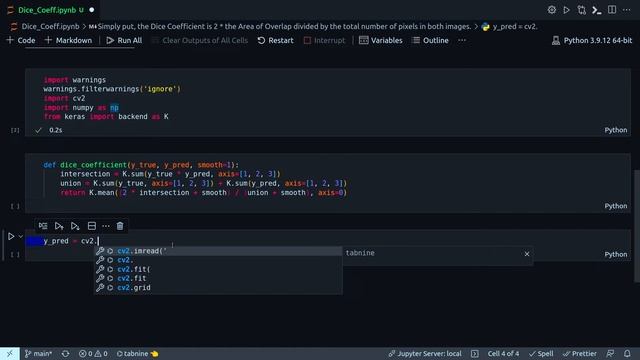
Task: Select the plain cv2. suggestion
Action: coord(218,260)
